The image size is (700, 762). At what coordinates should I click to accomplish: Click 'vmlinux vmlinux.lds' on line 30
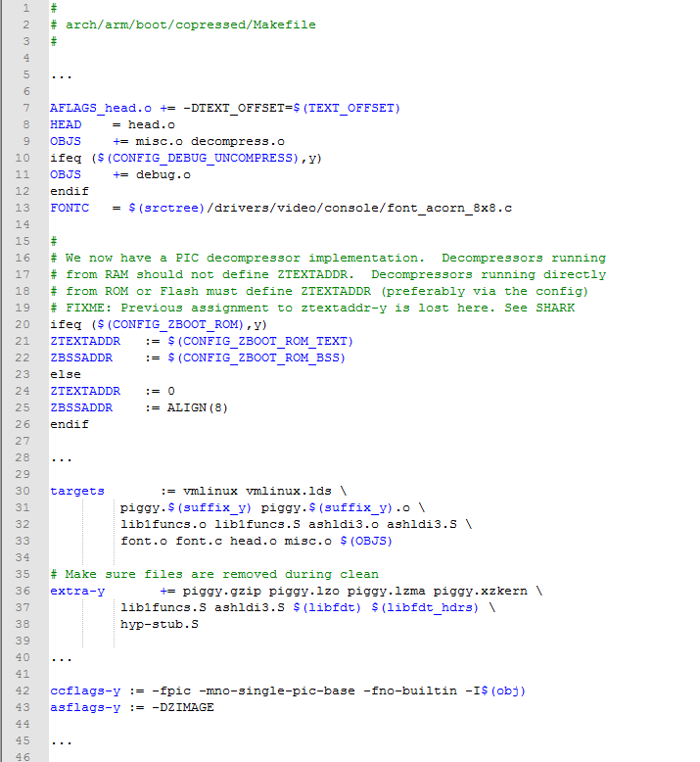pos(257,491)
